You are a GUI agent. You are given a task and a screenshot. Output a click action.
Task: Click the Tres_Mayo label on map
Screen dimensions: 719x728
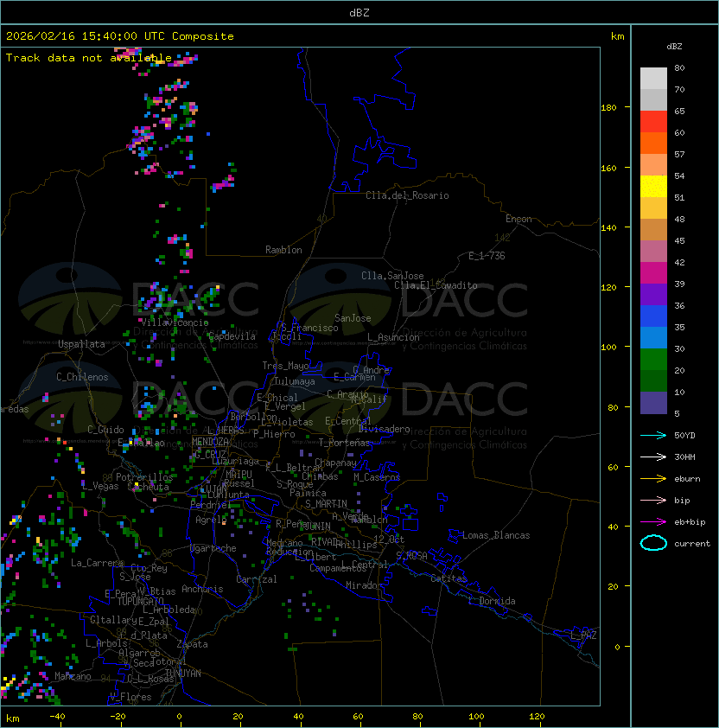click(x=285, y=366)
